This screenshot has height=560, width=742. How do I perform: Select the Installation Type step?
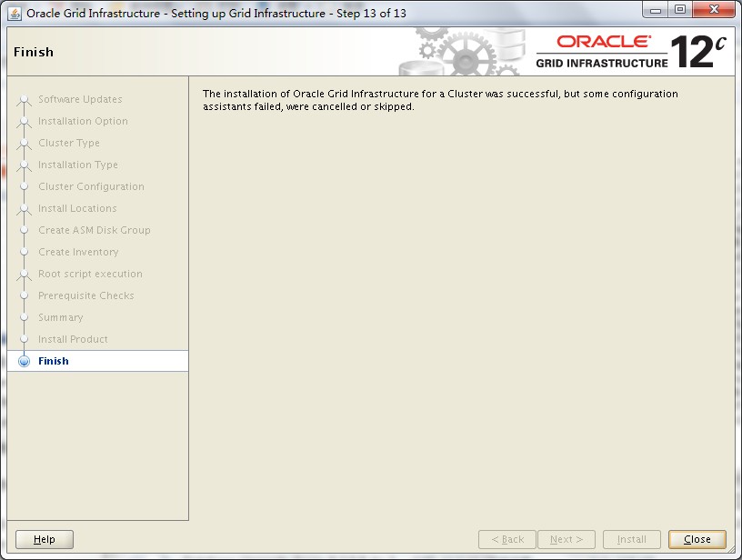point(78,165)
